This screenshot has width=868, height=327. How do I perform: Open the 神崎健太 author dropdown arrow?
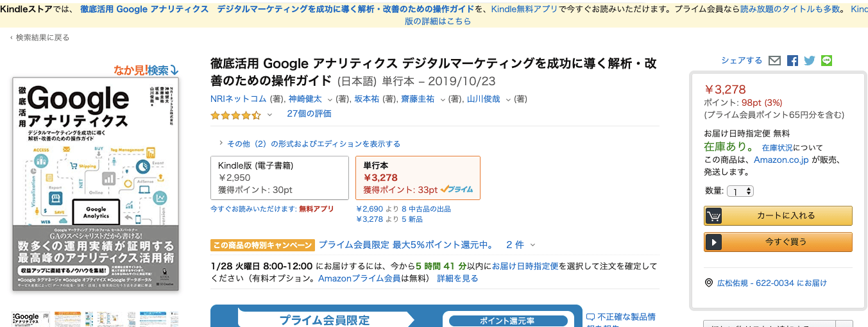(330, 99)
